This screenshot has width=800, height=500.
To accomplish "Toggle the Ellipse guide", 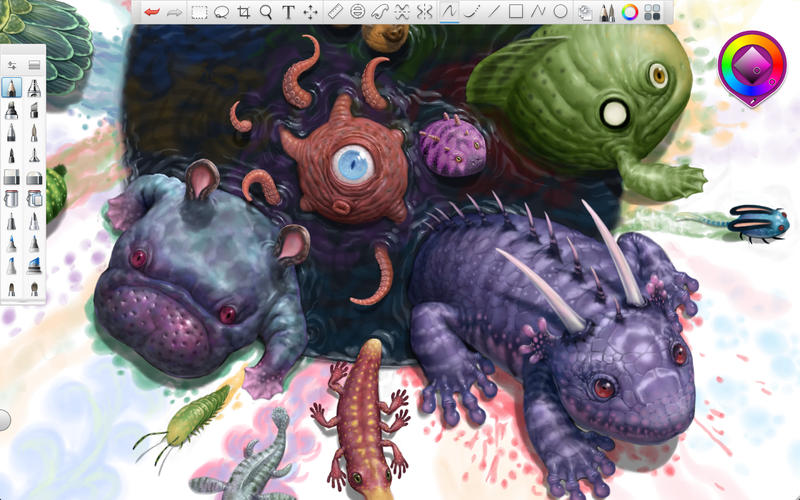I will [x=358, y=12].
